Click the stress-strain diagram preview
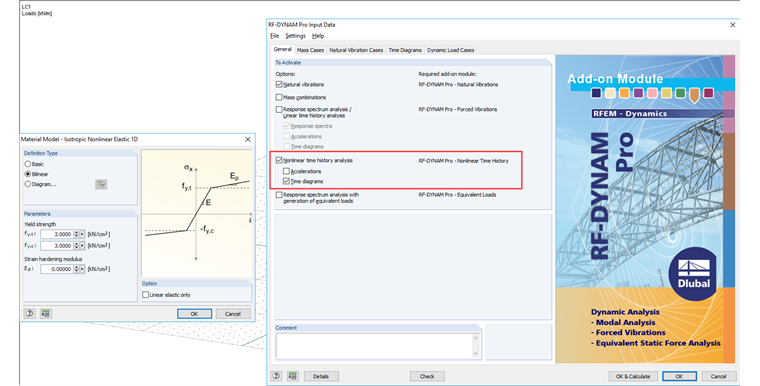 tap(196, 213)
